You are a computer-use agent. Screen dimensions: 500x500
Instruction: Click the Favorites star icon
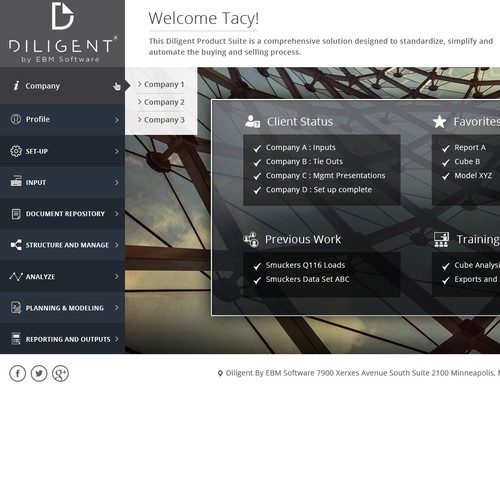tap(439, 121)
